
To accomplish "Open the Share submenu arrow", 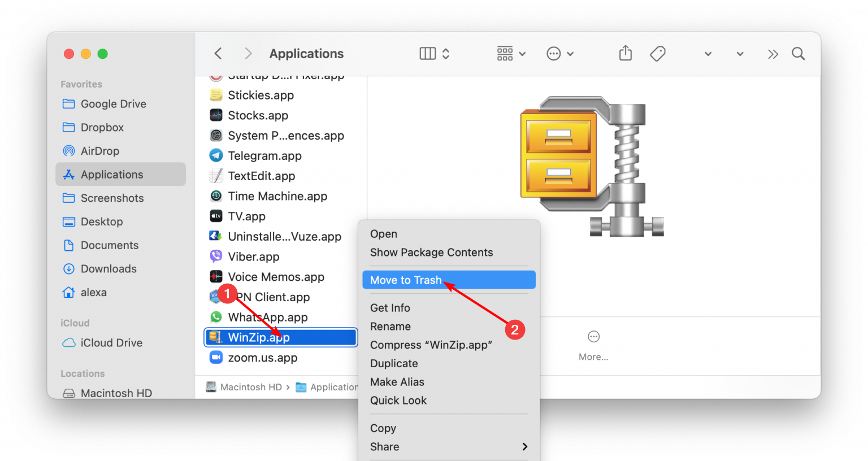I will pyautogui.click(x=525, y=447).
